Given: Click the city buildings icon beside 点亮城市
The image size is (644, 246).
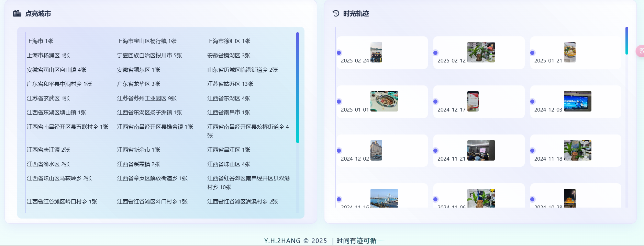Looking at the screenshot, I should point(17,13).
